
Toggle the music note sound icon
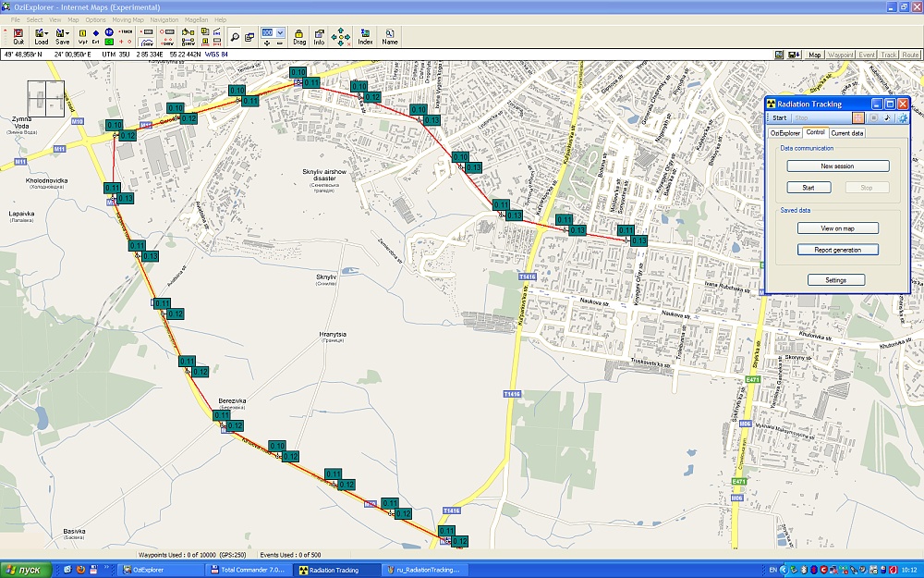887,118
